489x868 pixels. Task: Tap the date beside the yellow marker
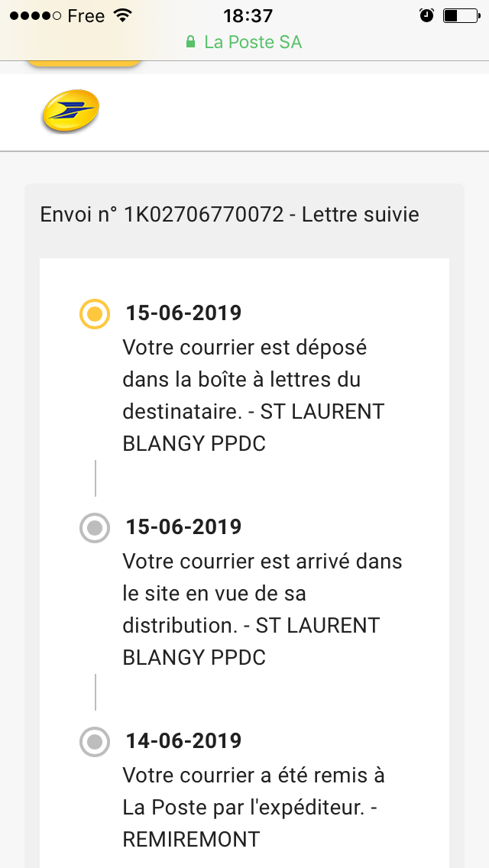[x=183, y=313]
